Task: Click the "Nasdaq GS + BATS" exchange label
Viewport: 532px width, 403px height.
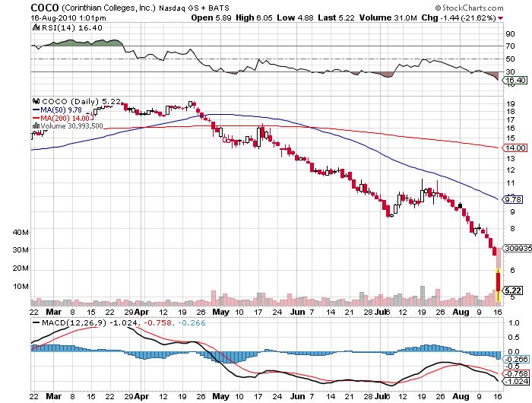Action: click(194, 8)
